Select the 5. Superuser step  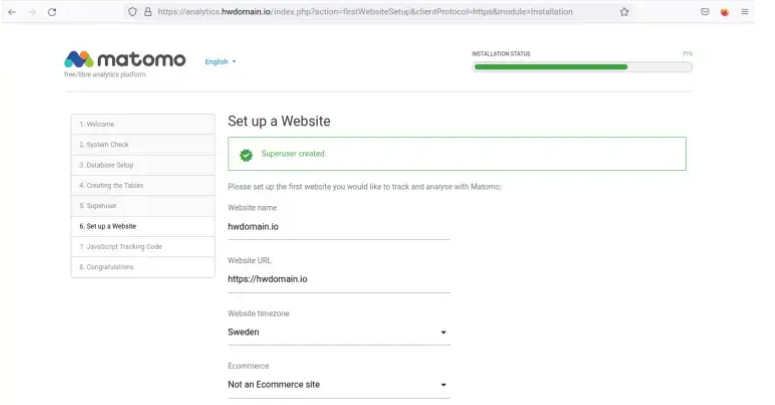pos(143,206)
